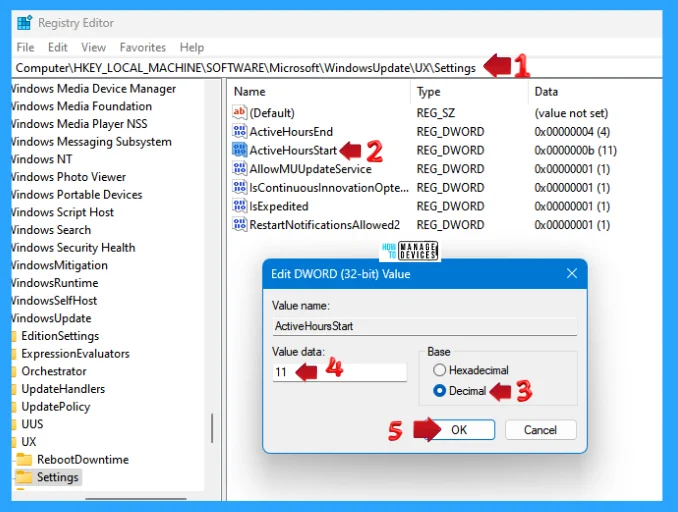Click the RestartNotificationsAllowed2 DWORD icon
Viewport: 678px width, 512px height.
click(x=239, y=224)
